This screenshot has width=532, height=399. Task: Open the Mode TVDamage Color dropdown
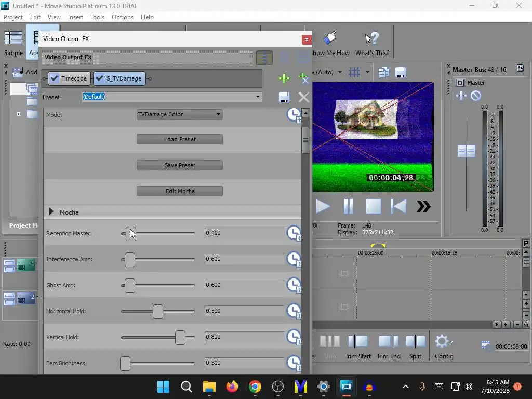coord(179,115)
